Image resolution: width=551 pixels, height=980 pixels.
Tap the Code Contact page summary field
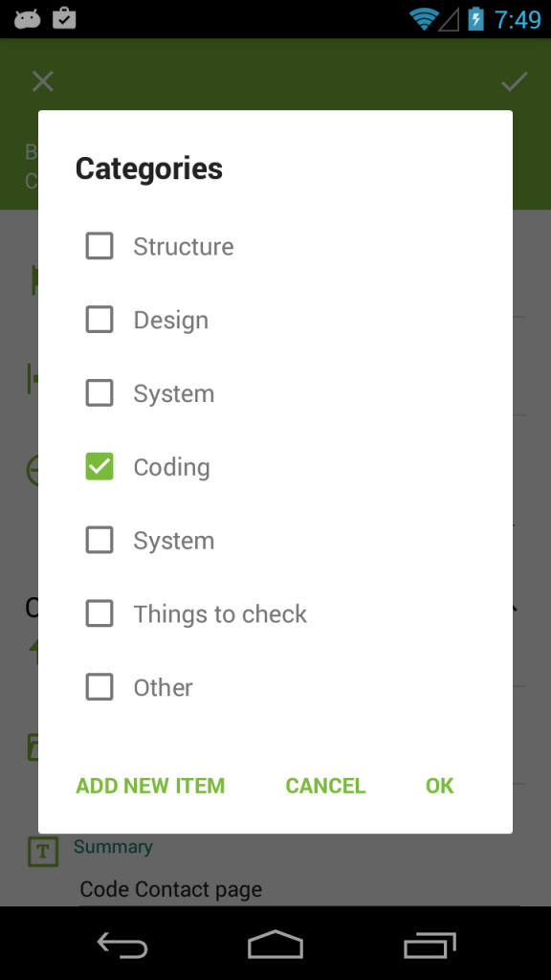[299, 889]
